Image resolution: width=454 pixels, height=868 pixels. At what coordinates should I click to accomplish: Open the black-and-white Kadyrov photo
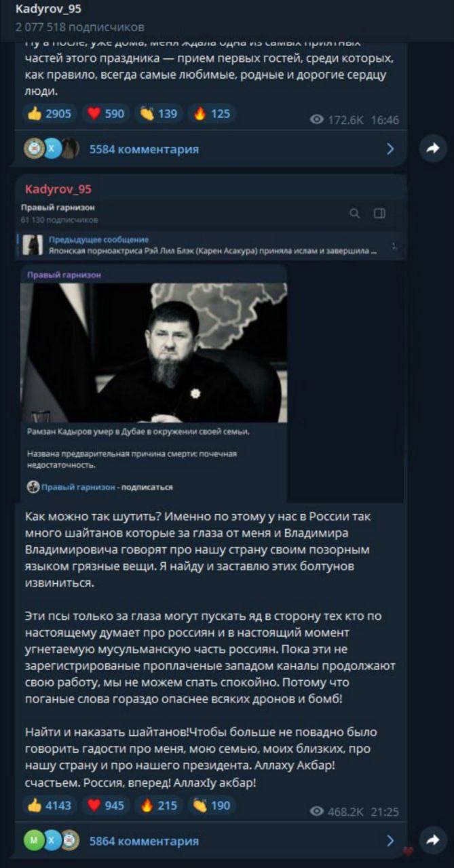[153, 353]
